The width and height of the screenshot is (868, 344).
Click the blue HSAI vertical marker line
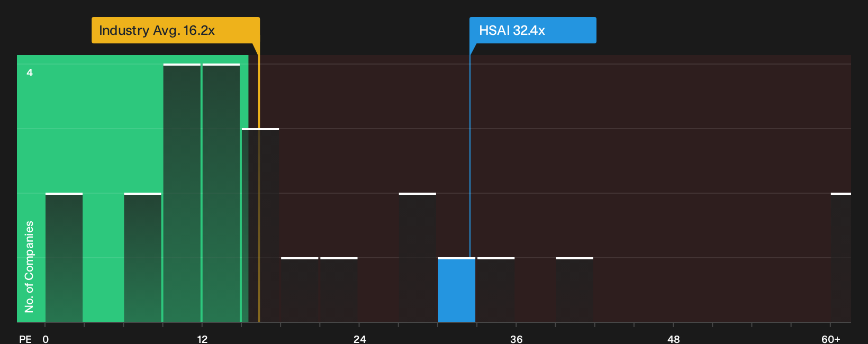[x=469, y=156]
